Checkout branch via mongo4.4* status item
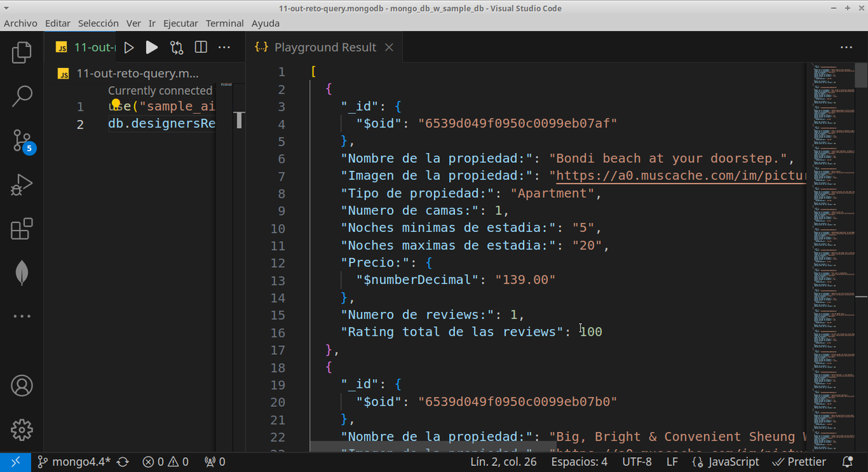 click(74, 462)
